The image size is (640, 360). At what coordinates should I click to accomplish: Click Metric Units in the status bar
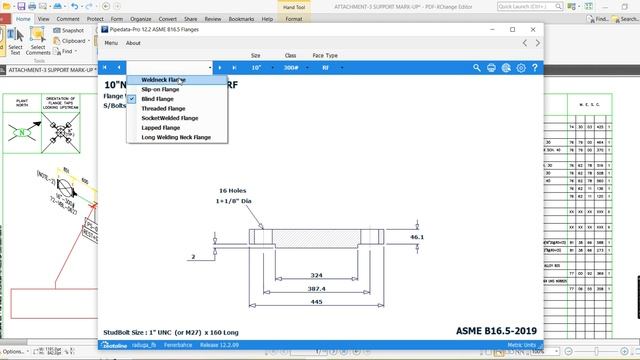coord(521,345)
